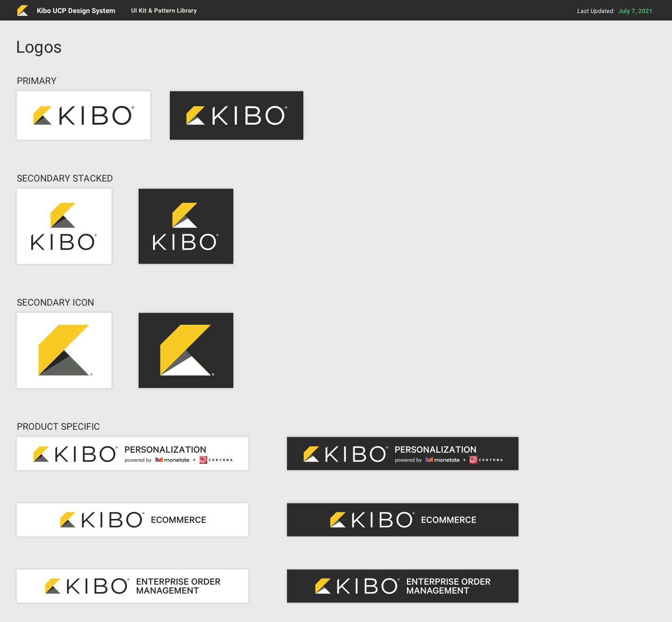Image resolution: width=672 pixels, height=622 pixels.
Task: Select the dark Kibo Personalization logo
Action: pyautogui.click(x=403, y=454)
